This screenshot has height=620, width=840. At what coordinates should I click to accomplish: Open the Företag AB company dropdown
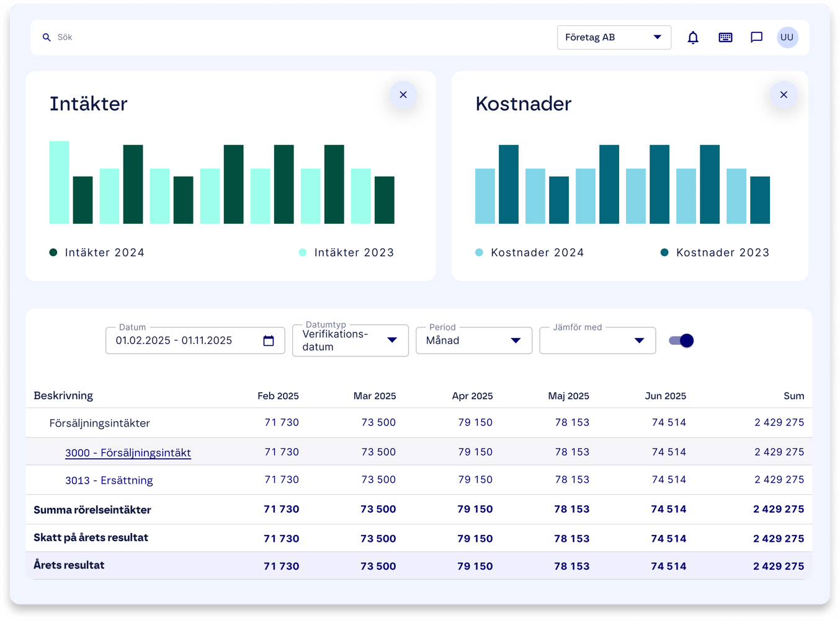(614, 38)
